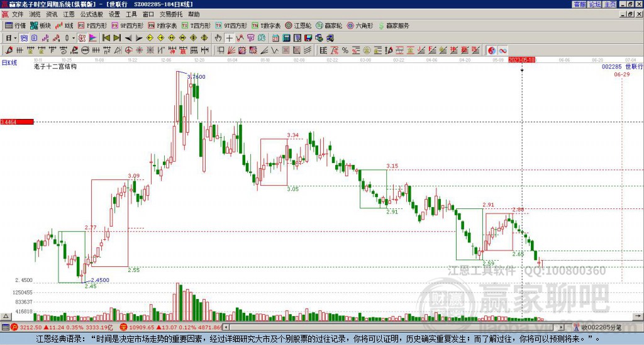This screenshot has height=345, width=644.
Task: Open the 行情 quotes view
Action: [x=15, y=25]
